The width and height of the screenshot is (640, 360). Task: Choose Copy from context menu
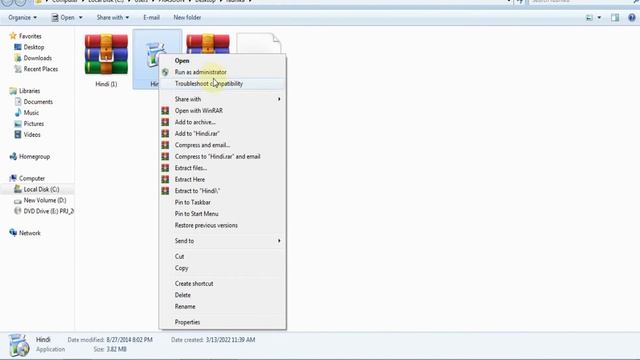click(x=181, y=268)
